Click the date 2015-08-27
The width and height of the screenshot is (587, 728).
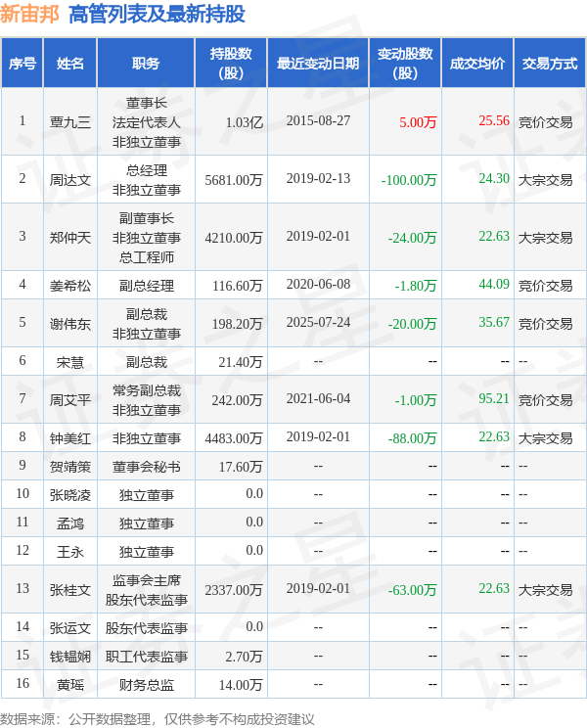[318, 120]
